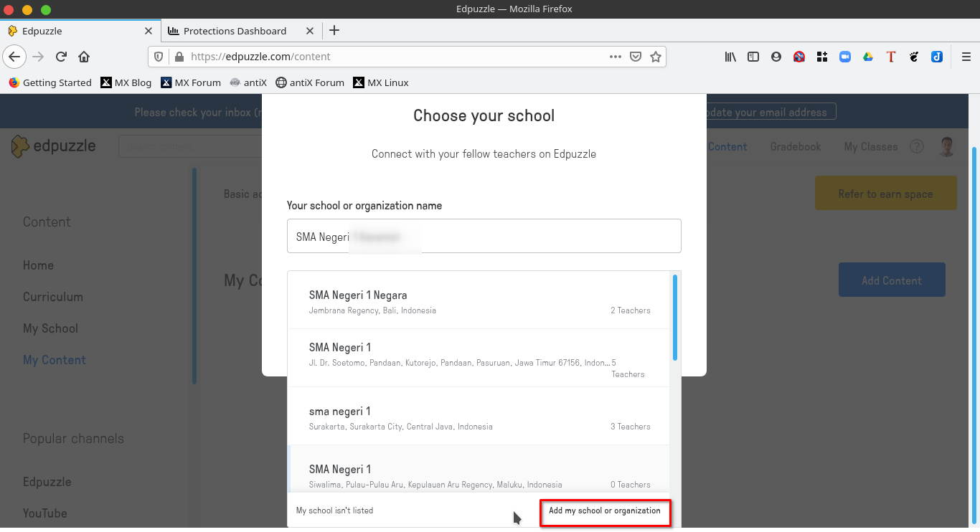
Task: Go back with the browser back arrow
Action: (14, 57)
